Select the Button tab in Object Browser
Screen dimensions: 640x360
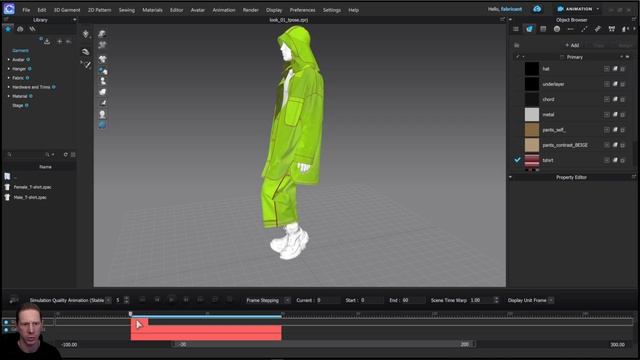(557, 29)
